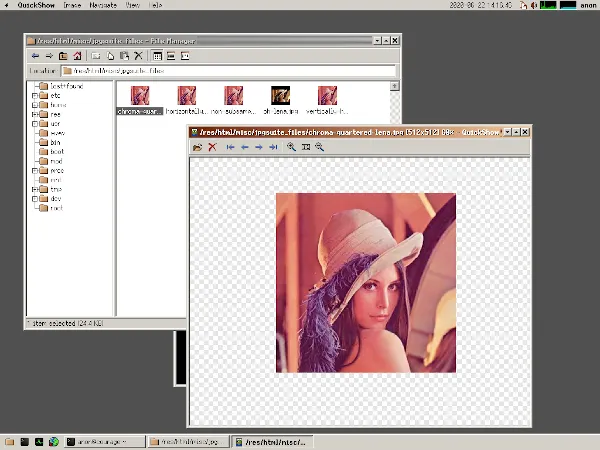Switch to File Manager taskbar button
Screen dimensions: 600x450
tap(188, 442)
